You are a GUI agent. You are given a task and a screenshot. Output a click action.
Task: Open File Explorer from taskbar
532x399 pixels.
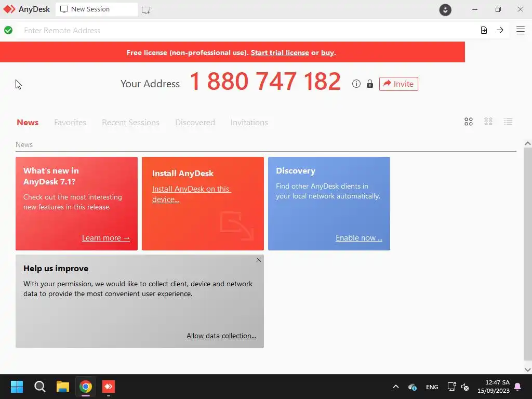[63, 387]
